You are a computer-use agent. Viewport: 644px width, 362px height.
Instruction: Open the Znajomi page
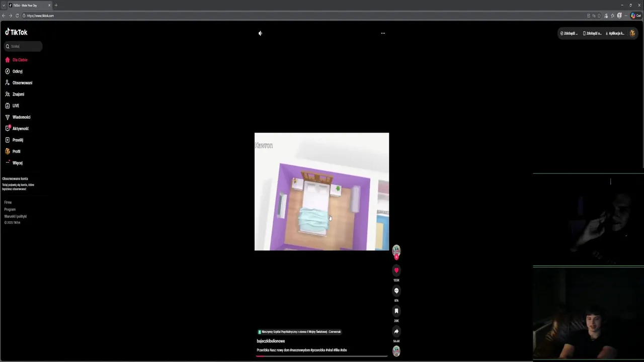pos(15,94)
